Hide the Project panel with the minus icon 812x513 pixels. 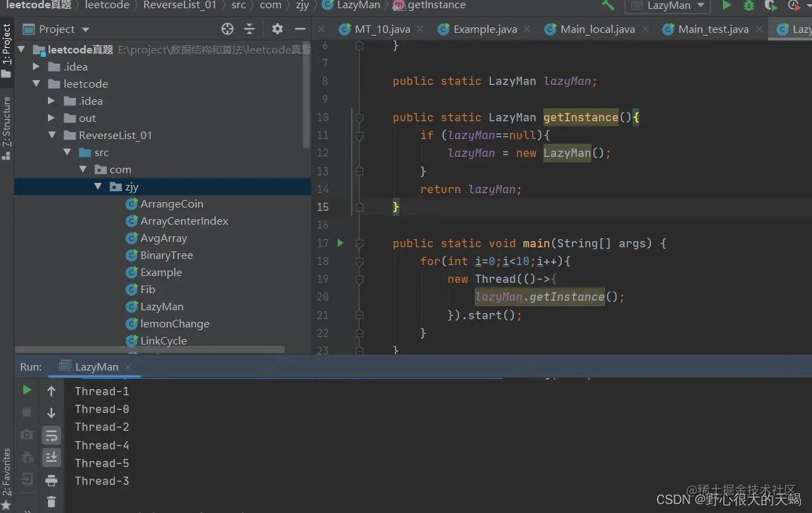300,29
